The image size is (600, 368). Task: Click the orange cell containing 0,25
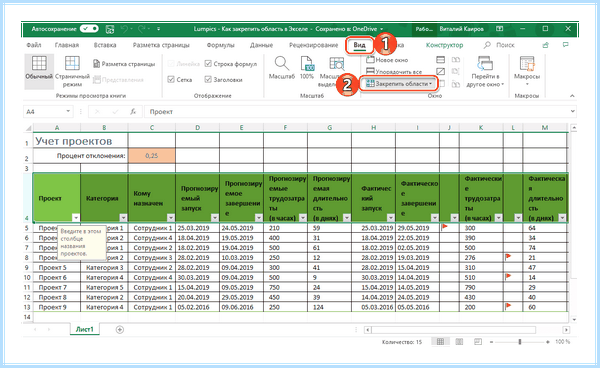pyautogui.click(x=152, y=156)
